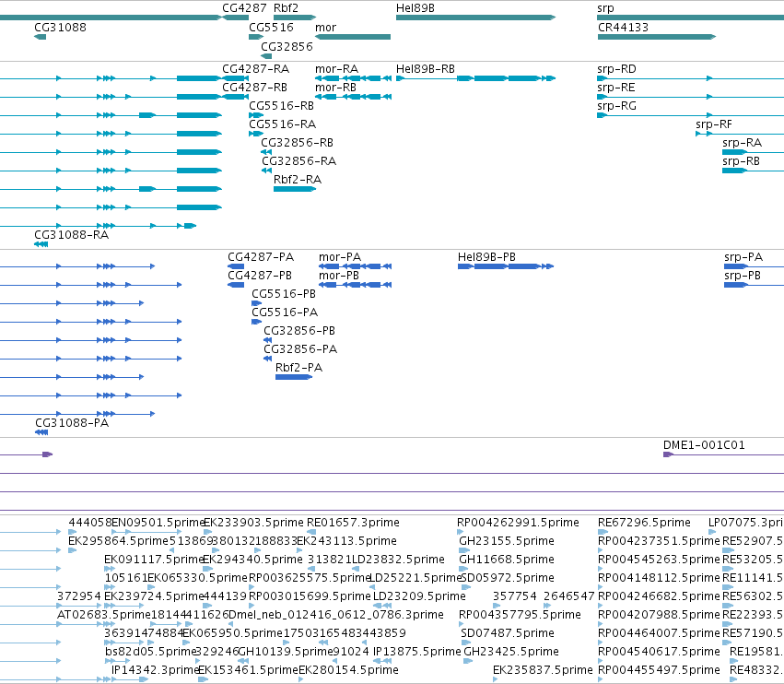Viewport: 784px width, 684px height.
Task: Select the CR44133 gene bar glyph
Action: click(657, 37)
